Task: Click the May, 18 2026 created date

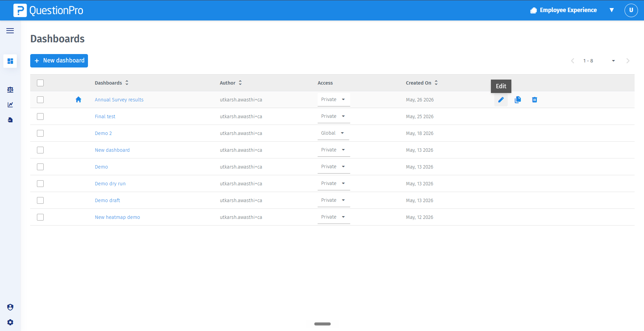Action: pos(419,133)
